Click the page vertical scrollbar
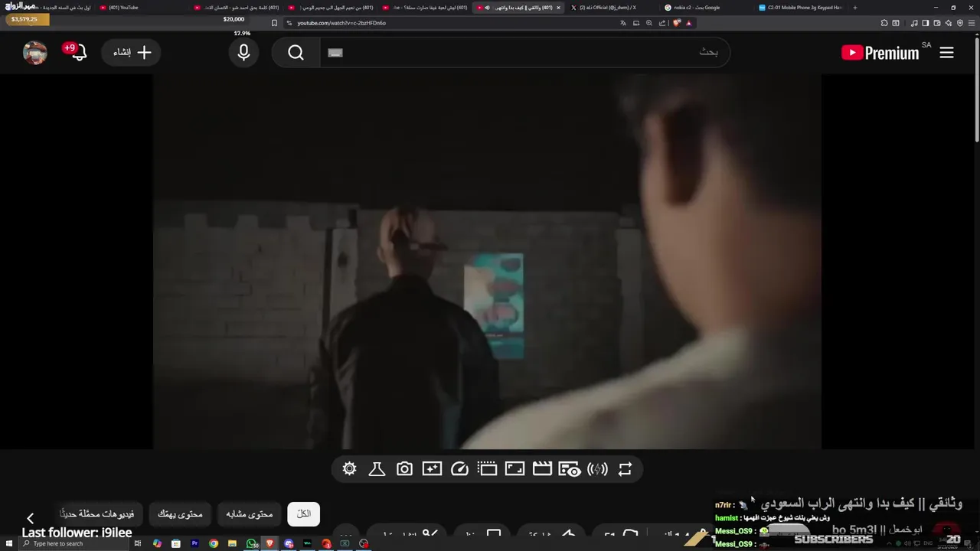980x551 pixels. click(976, 88)
